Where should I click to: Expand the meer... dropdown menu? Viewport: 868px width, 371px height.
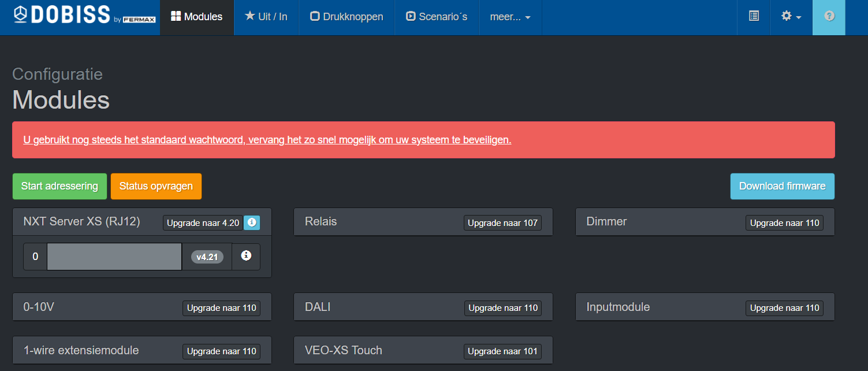tap(510, 17)
